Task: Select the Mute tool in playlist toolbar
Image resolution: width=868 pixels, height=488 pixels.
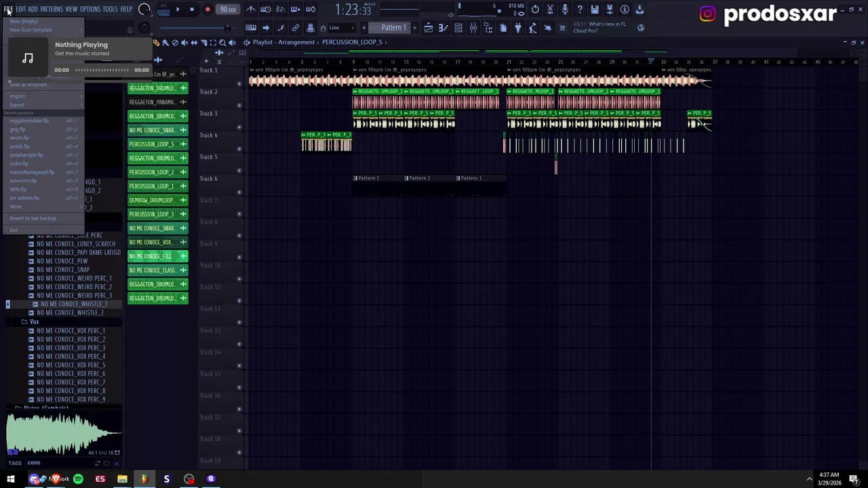Action: 184,42
